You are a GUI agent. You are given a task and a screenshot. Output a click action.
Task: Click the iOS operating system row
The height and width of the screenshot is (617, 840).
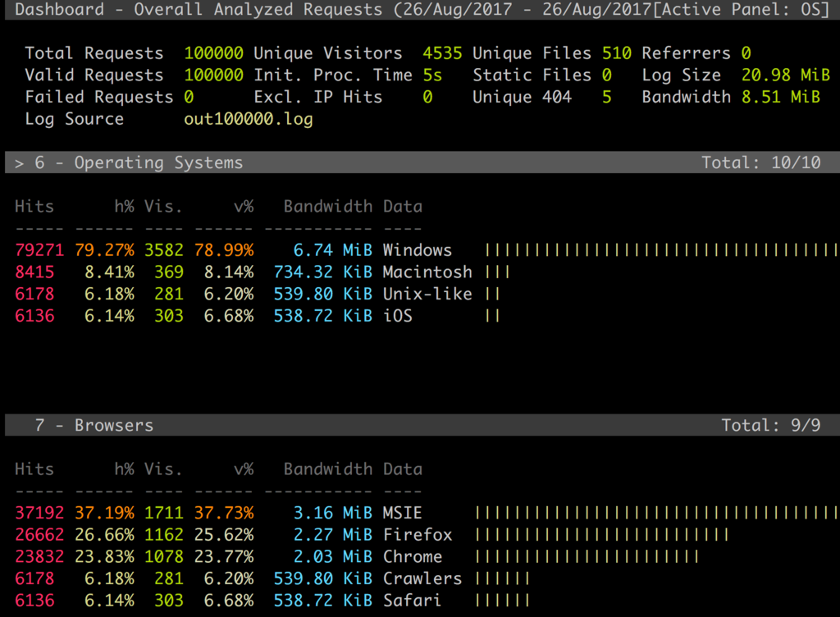[x=257, y=316]
